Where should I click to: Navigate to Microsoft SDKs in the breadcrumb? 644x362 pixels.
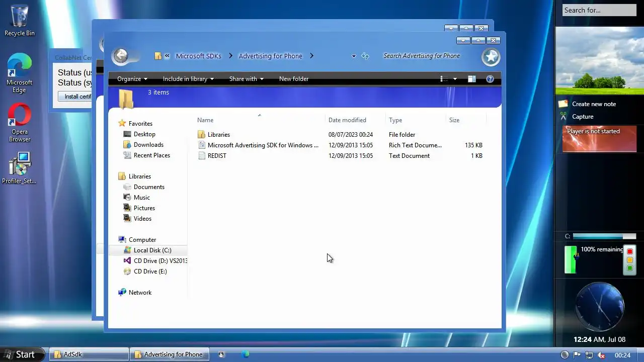coord(198,56)
